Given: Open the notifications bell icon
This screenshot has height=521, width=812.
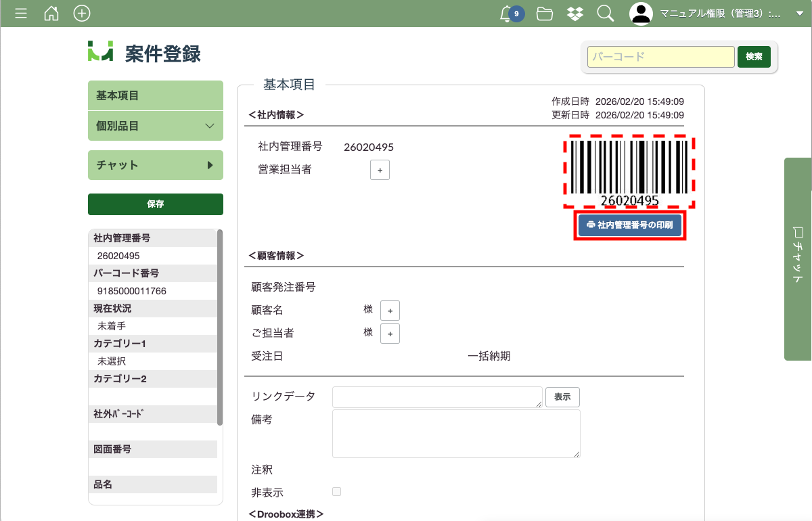Looking at the screenshot, I should click(x=506, y=14).
